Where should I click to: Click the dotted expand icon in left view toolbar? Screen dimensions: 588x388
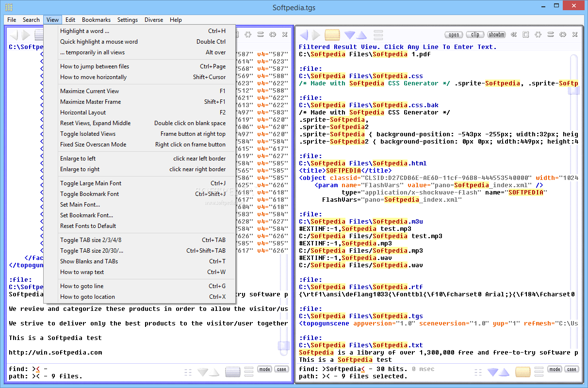[248, 34]
